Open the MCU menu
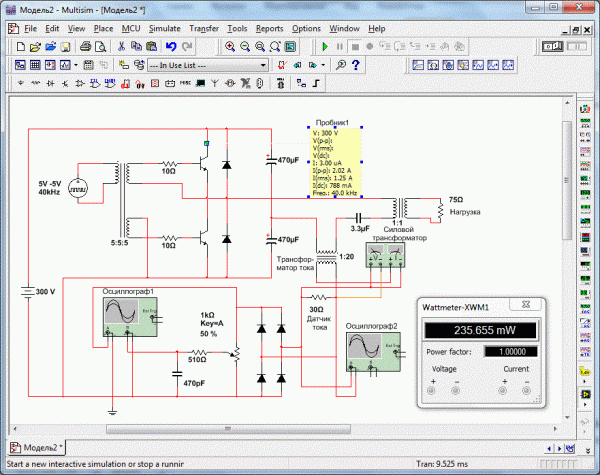Viewport: 600px width, 475px height. (x=131, y=29)
